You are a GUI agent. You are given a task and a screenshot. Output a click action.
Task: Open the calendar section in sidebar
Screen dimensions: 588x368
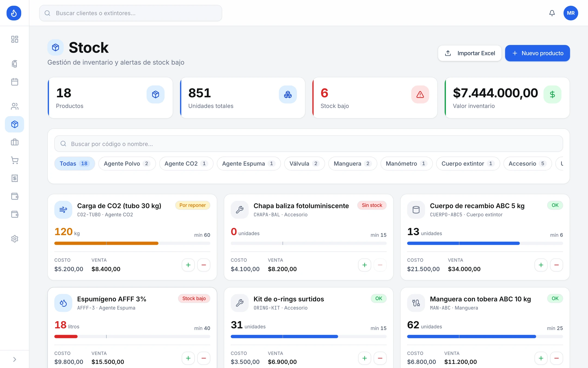pos(15,82)
